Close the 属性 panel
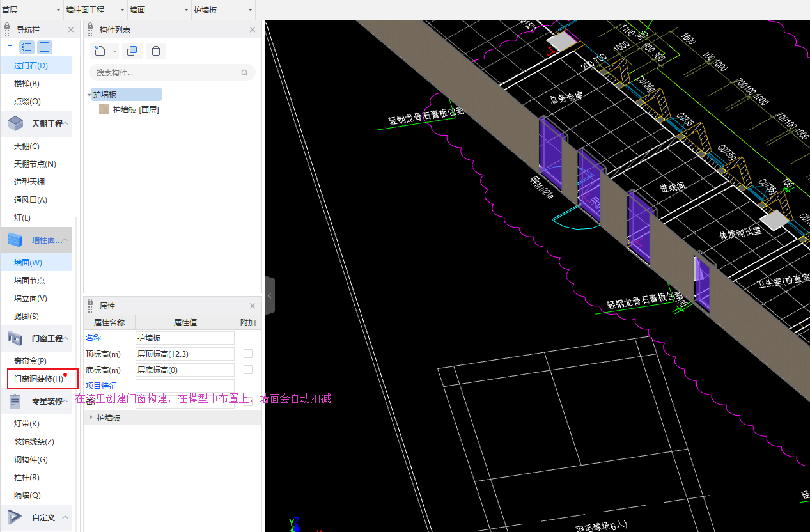810x532 pixels. pos(253,306)
